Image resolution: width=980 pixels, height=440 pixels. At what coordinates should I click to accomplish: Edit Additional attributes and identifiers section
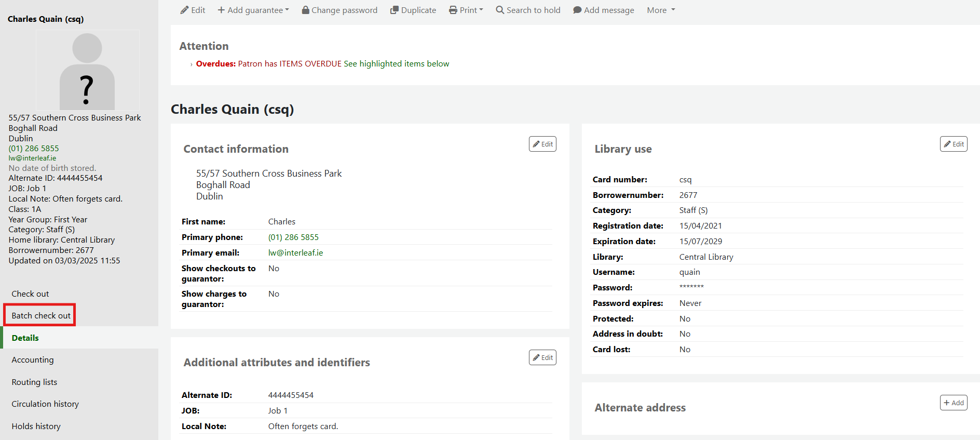pyautogui.click(x=542, y=357)
